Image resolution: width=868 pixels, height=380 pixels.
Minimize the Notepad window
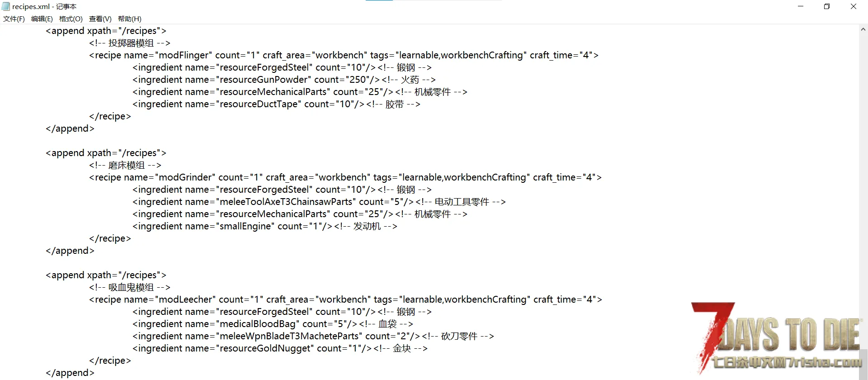pyautogui.click(x=801, y=6)
